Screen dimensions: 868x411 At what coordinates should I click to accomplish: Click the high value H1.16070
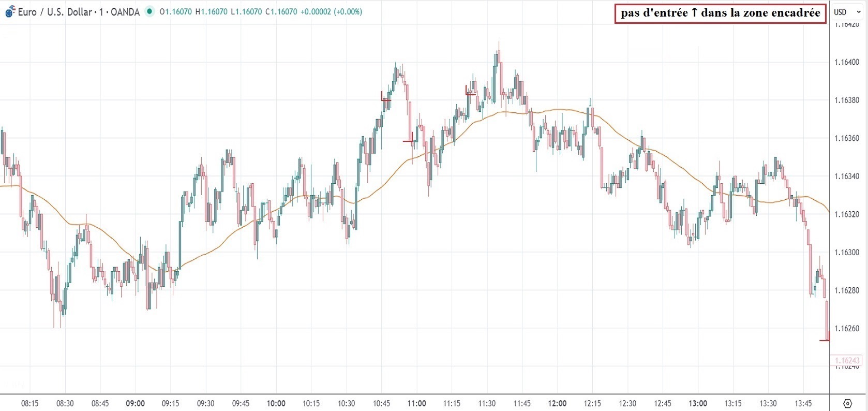[x=211, y=11]
